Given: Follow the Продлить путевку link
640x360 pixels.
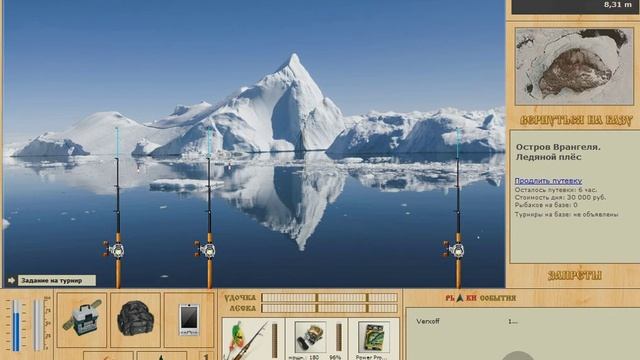Looking at the screenshot, I should pyautogui.click(x=548, y=181).
